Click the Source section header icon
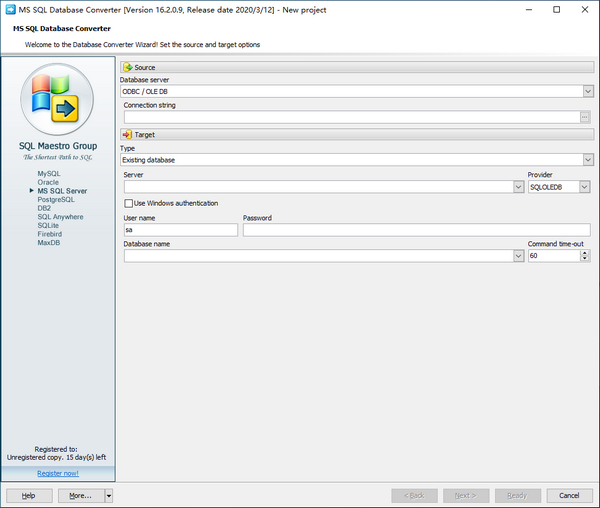Viewport: 600px width, 508px height. (x=127, y=67)
